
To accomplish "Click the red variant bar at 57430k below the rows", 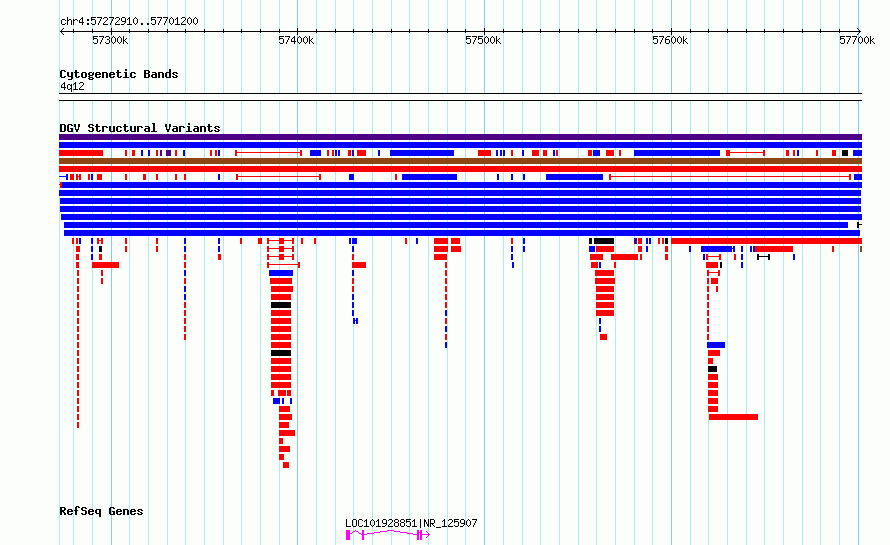I will point(359,265).
